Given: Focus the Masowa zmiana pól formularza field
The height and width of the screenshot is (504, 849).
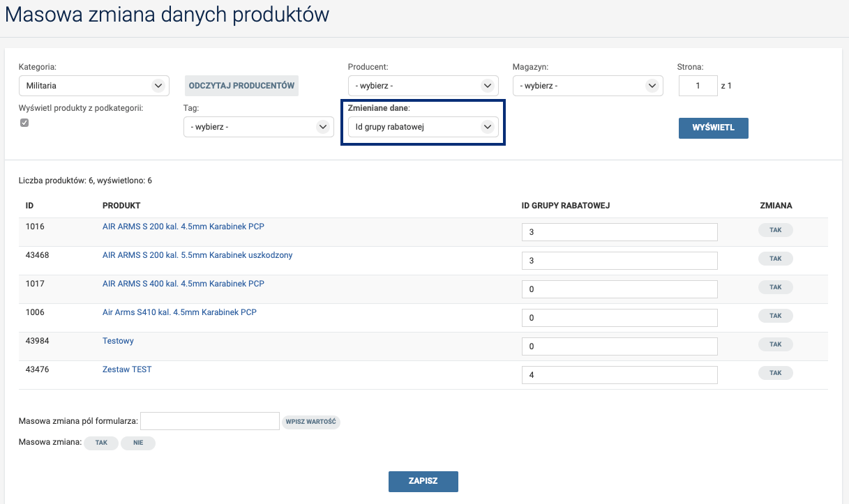Looking at the screenshot, I should 210,421.
